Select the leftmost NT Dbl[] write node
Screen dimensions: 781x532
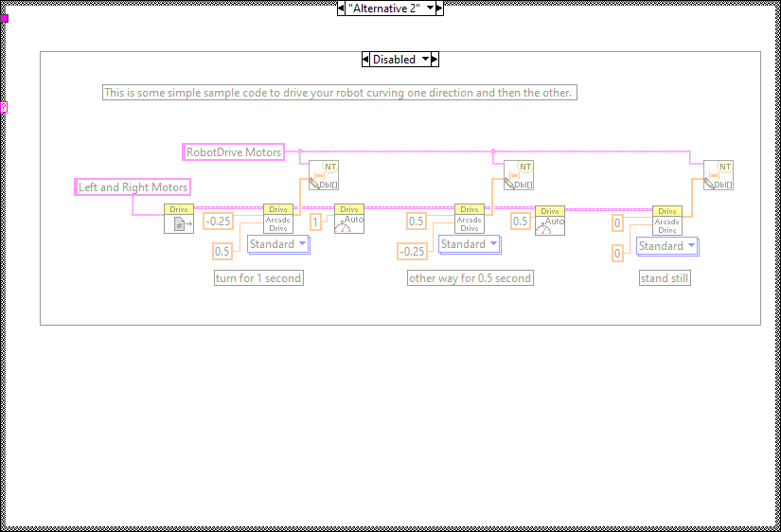coord(324,175)
